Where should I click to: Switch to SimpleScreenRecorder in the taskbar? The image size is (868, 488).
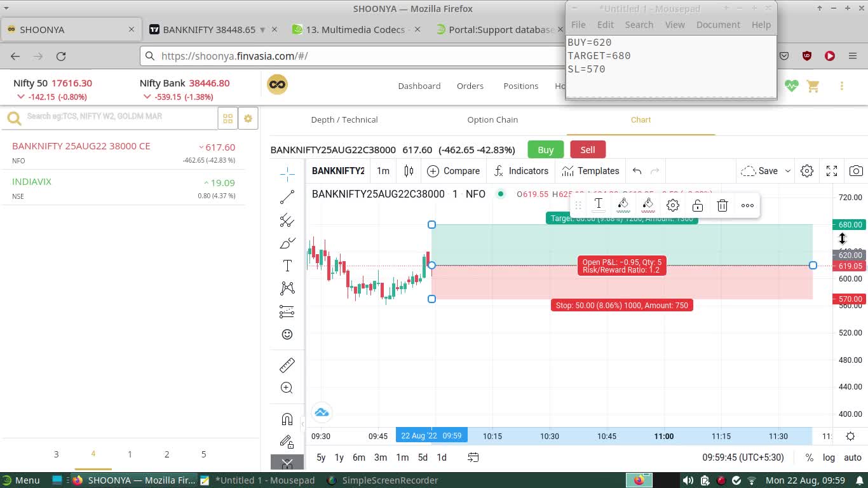(x=383, y=480)
